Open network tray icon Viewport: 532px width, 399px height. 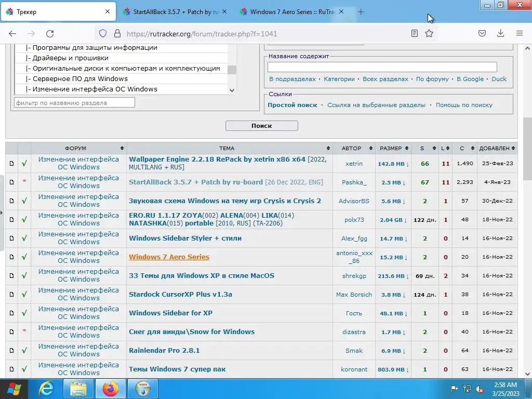[467, 389]
